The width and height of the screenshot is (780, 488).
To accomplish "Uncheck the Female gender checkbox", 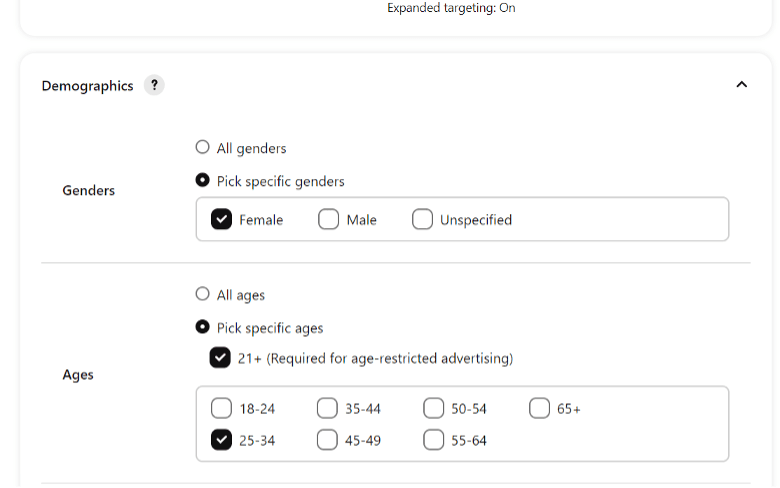I will pos(221,219).
